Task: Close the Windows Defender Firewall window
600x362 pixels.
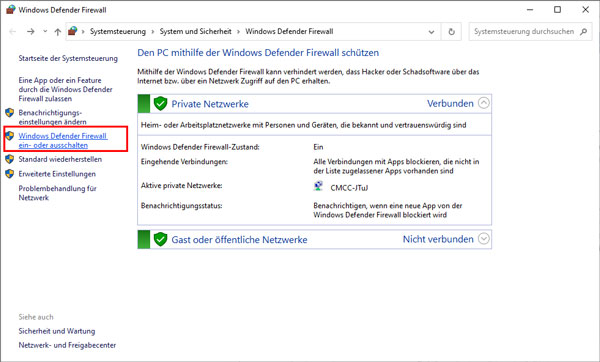Action: [x=585, y=10]
